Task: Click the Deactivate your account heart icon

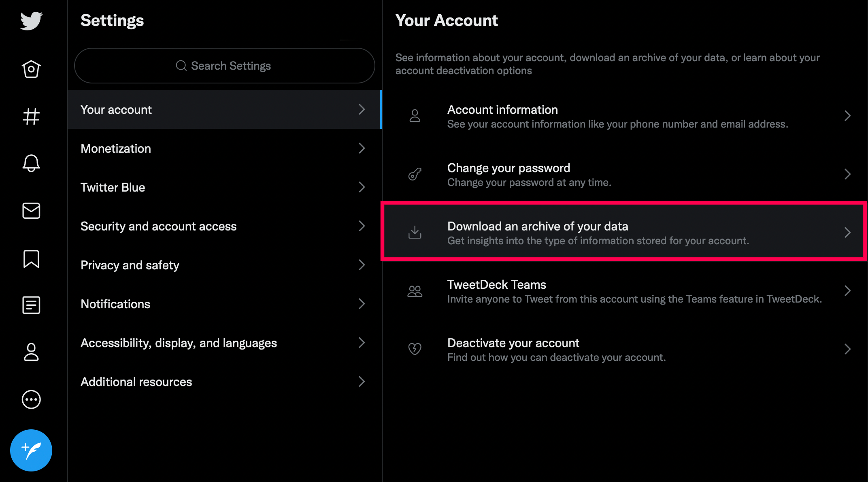Action: 415,349
